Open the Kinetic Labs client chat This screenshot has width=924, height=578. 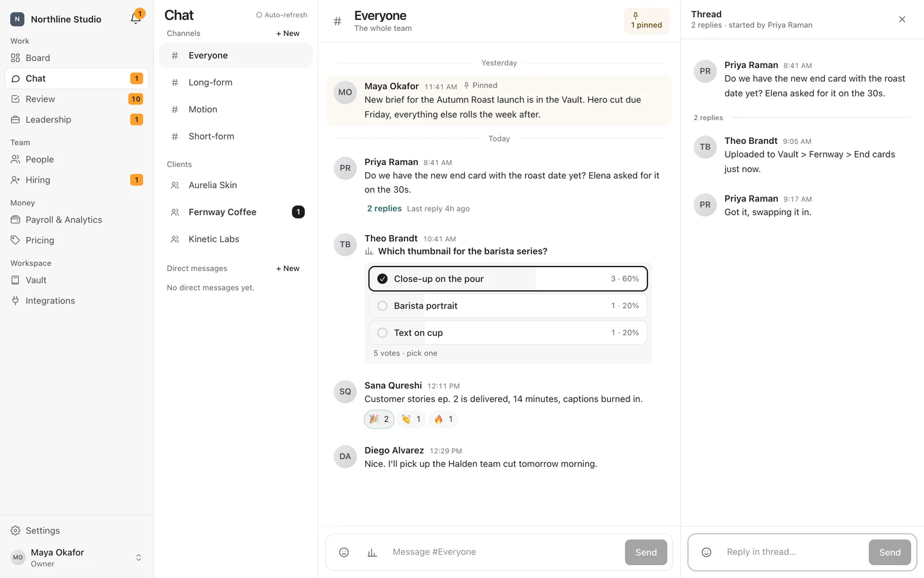click(x=235, y=239)
